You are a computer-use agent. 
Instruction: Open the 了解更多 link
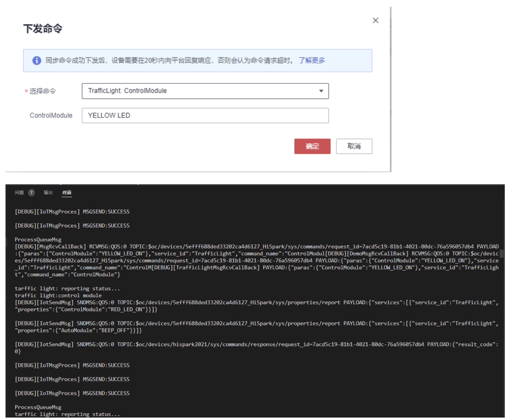[x=312, y=60]
